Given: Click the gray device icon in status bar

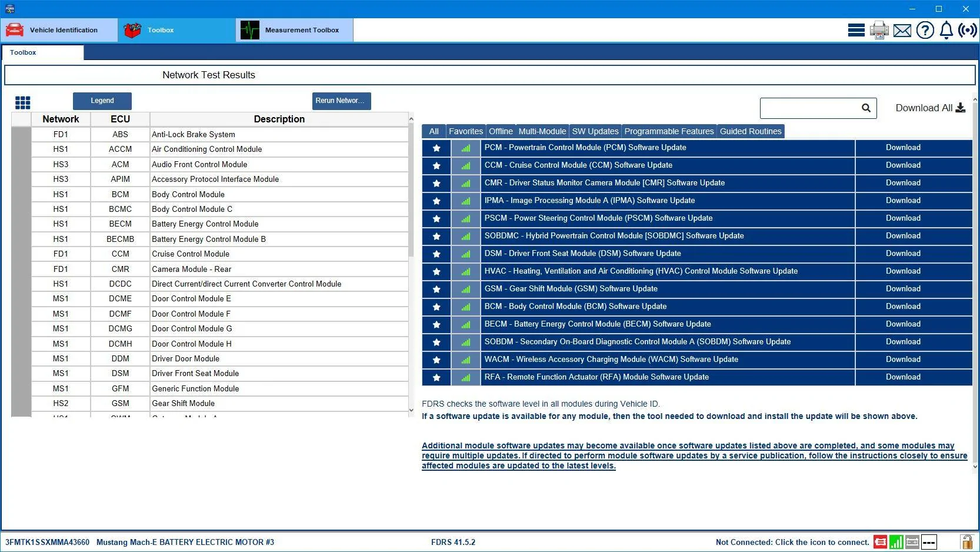Looking at the screenshot, I should click(912, 542).
